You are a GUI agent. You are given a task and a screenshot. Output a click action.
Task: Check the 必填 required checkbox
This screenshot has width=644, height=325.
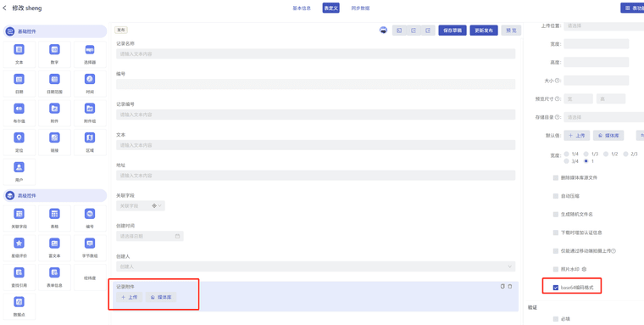point(556,319)
